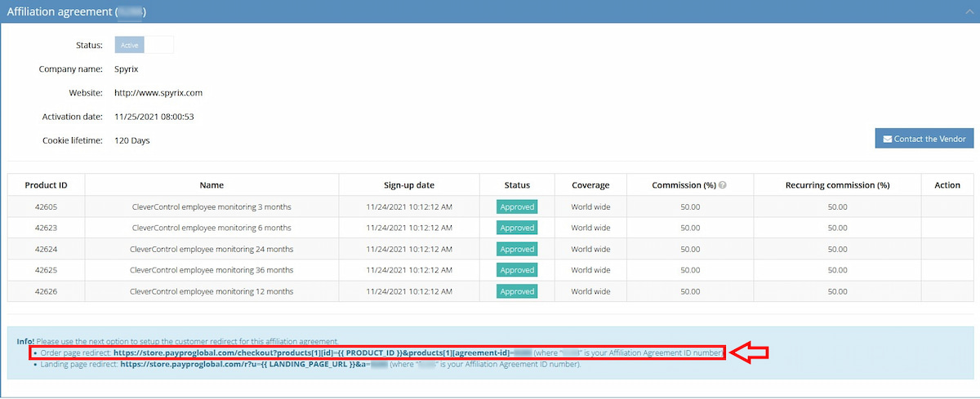Click CleverControl employee monitoring 24 months
The width and height of the screenshot is (980, 399).
(212, 249)
